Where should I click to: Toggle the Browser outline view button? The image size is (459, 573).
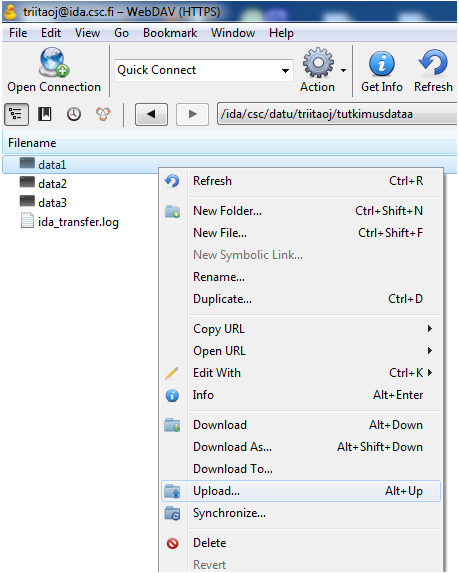click(16, 114)
